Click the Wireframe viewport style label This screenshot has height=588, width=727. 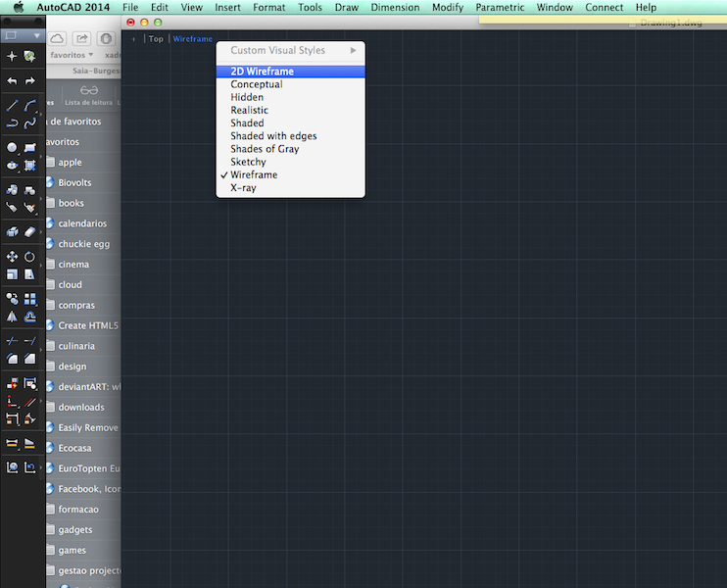pyautogui.click(x=192, y=39)
